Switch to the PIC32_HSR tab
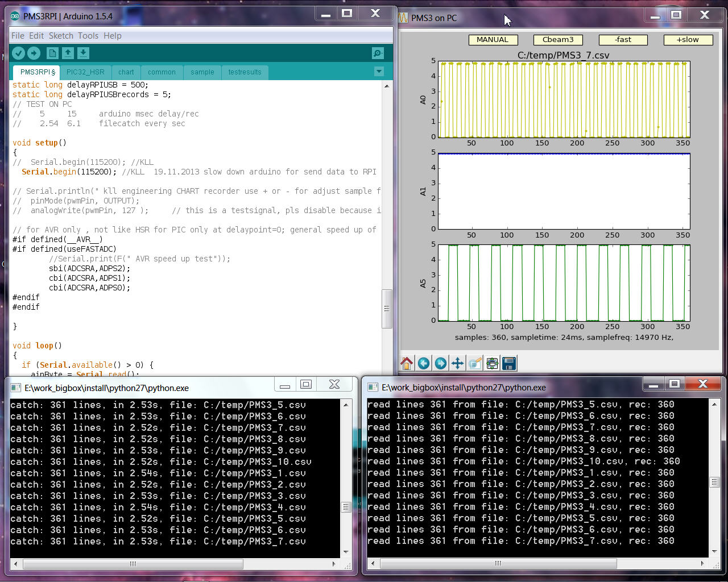Image resolution: width=728 pixels, height=582 pixels. click(x=85, y=72)
